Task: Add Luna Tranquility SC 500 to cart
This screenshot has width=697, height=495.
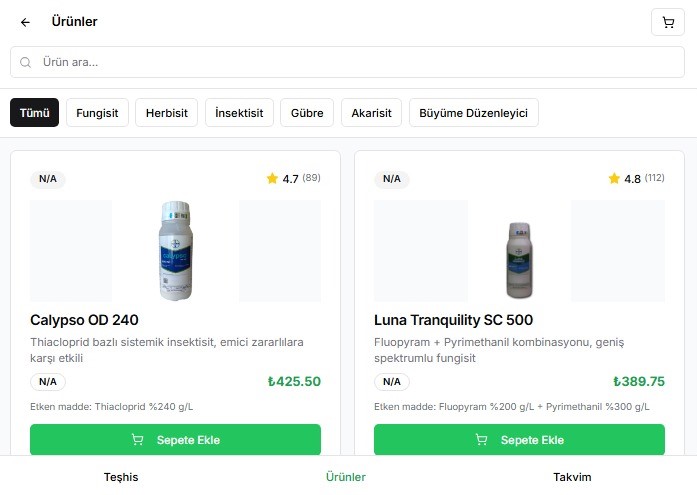Action: (519, 440)
